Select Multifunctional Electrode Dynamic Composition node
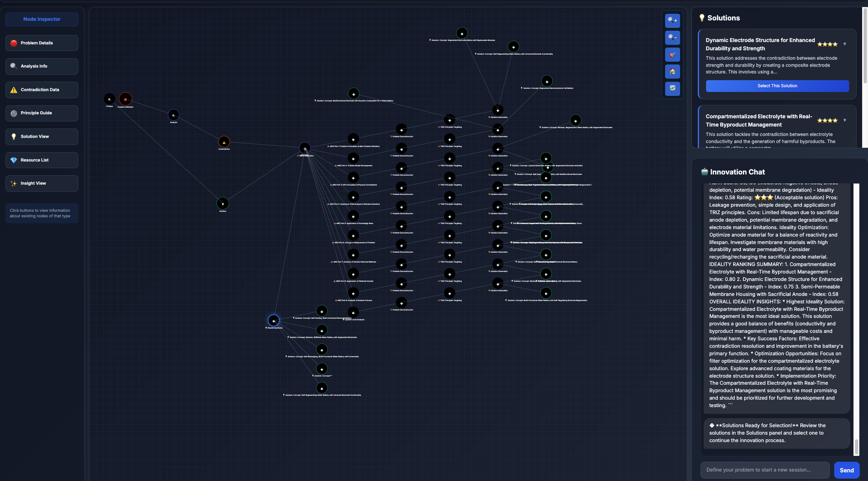 (353, 94)
